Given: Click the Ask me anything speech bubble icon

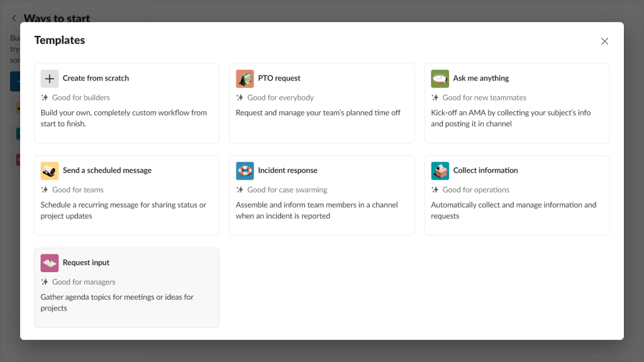Looking at the screenshot, I should pyautogui.click(x=440, y=79).
